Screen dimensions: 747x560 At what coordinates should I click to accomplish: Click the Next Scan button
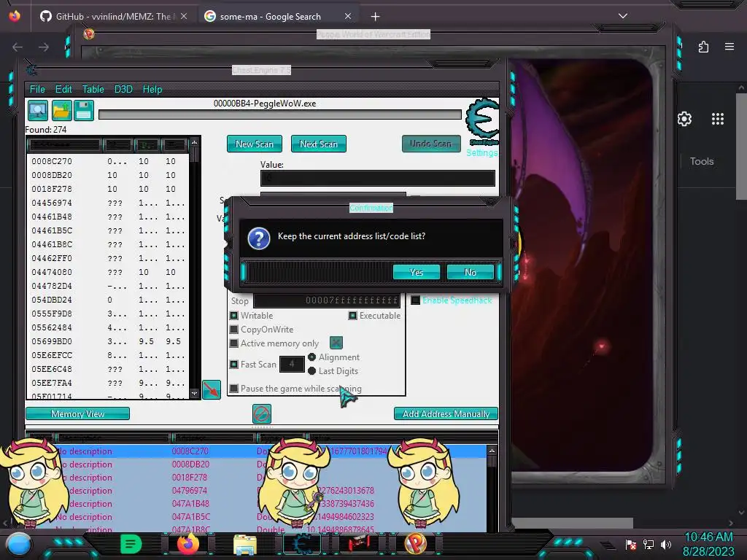tap(318, 144)
